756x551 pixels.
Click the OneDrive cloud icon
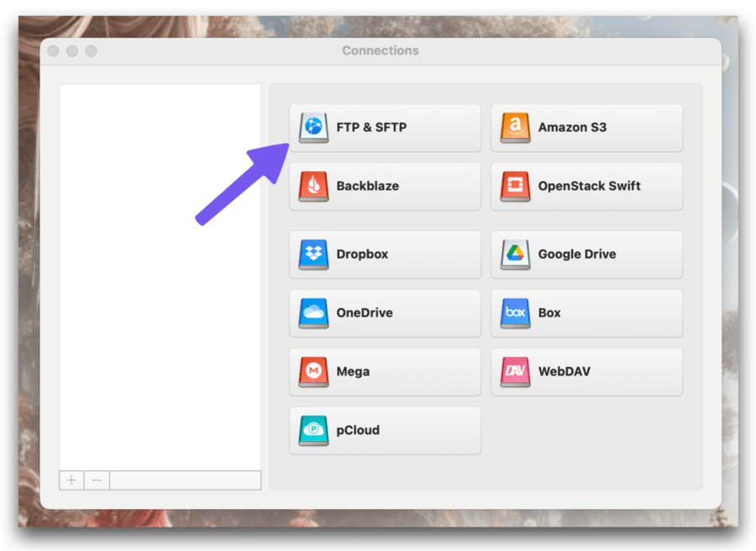point(312,313)
